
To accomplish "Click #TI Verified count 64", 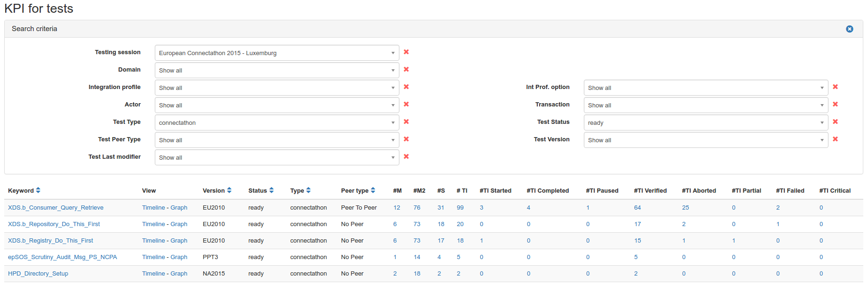I will pos(637,208).
